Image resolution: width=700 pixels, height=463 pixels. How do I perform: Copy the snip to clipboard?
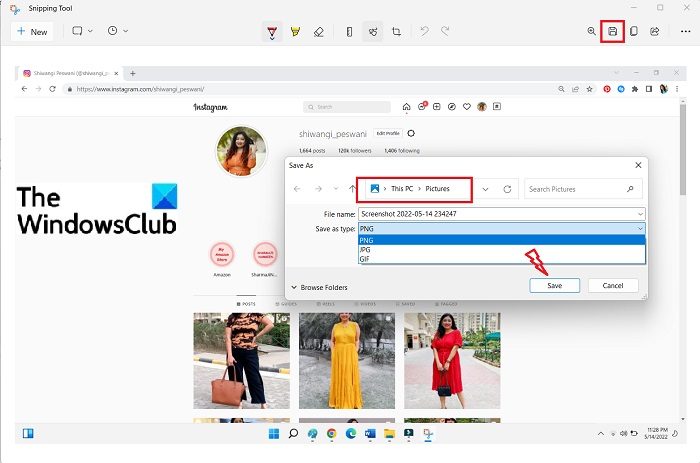click(633, 31)
